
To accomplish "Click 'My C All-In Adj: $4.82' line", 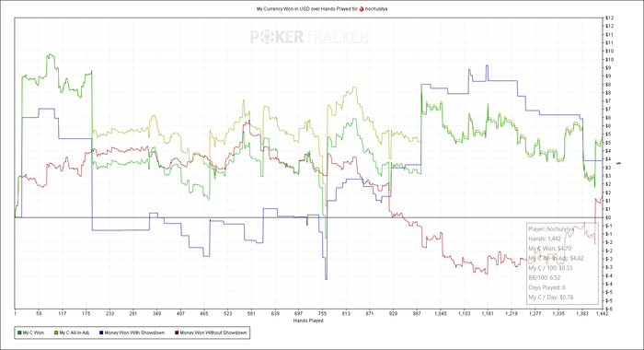I will [556, 258].
